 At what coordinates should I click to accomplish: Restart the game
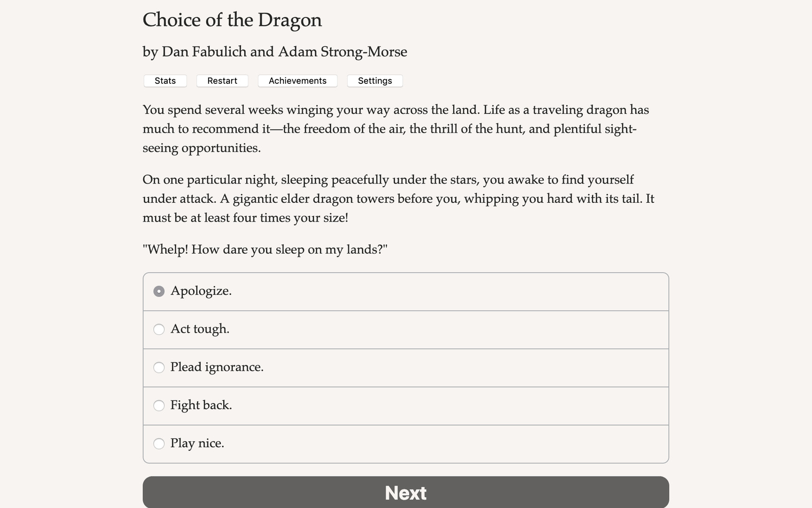click(222, 80)
